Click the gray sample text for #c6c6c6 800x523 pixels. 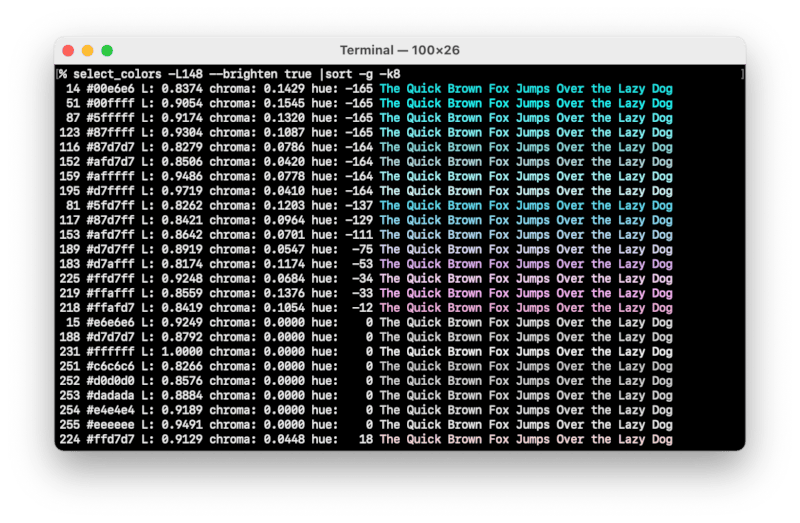[526, 366]
